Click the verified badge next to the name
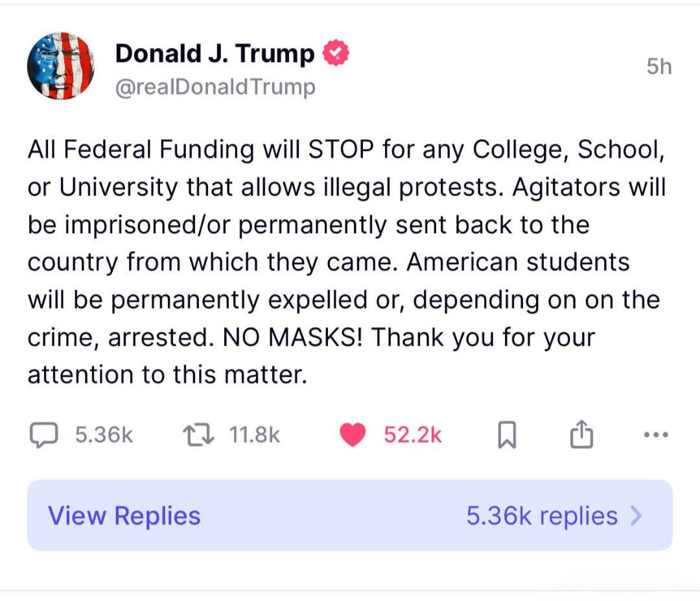Screen dimensions: 700x601 (336, 53)
